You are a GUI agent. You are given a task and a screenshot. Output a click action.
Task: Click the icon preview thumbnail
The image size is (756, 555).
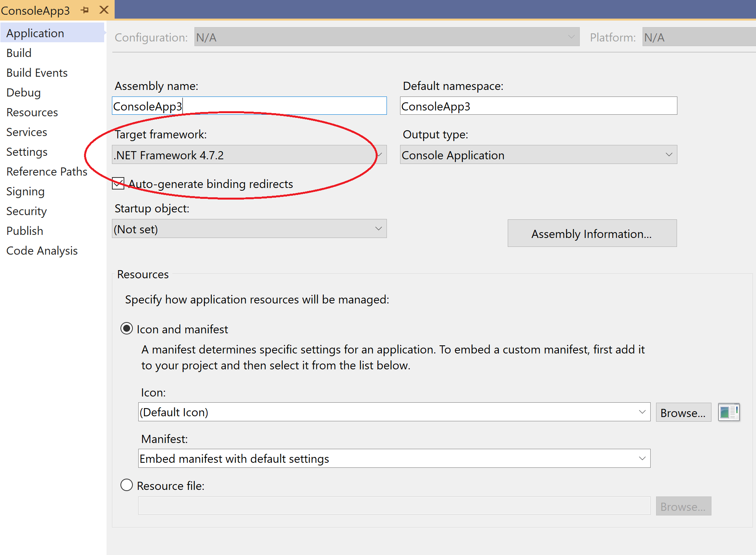pos(729,412)
